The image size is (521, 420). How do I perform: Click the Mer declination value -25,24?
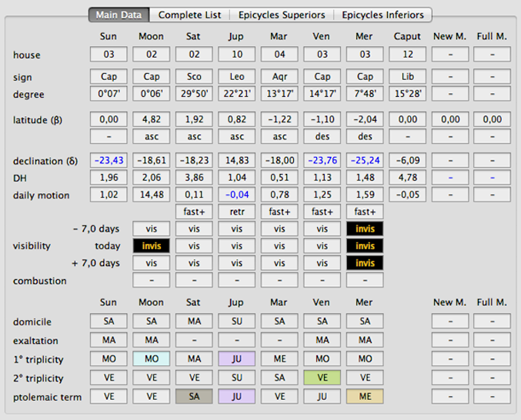[x=365, y=160]
